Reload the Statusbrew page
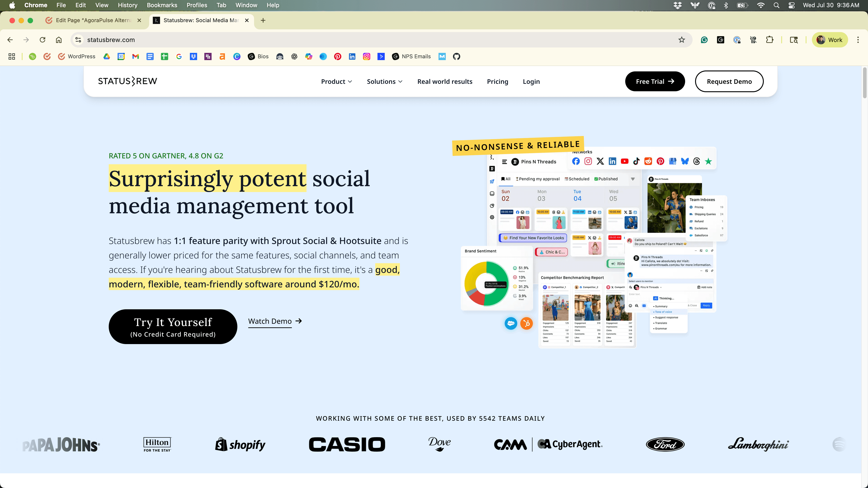This screenshot has height=488, width=868. [42, 40]
